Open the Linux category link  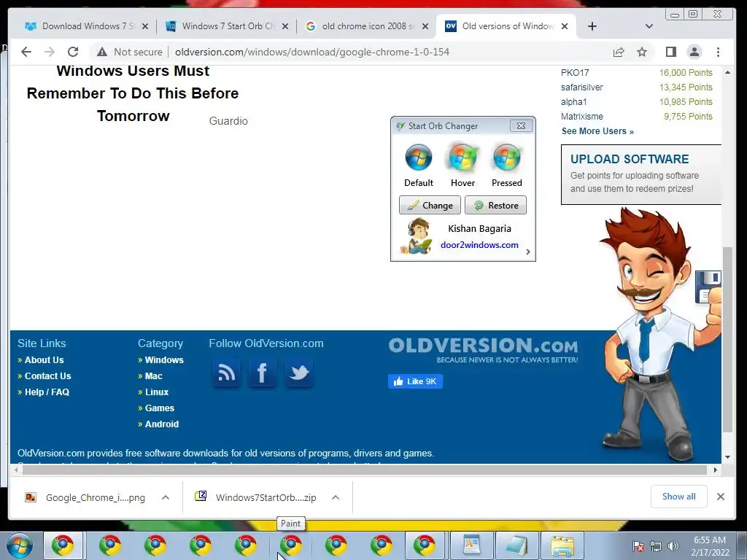coord(156,392)
